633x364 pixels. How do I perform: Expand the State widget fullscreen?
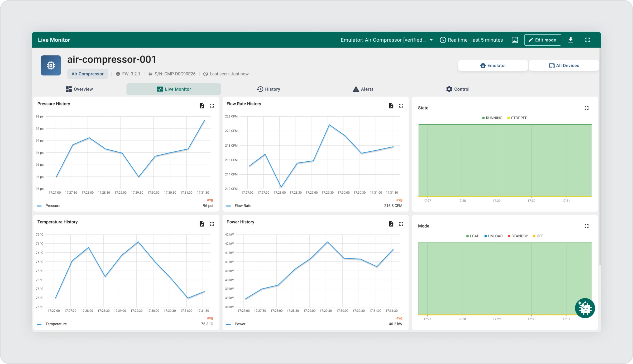tap(586, 108)
